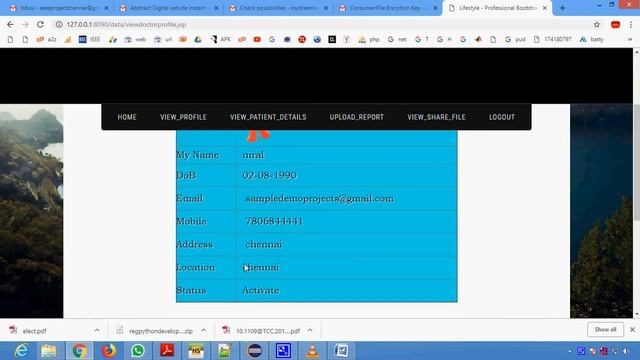
Task: Close the downloads bar
Action: (x=632, y=329)
